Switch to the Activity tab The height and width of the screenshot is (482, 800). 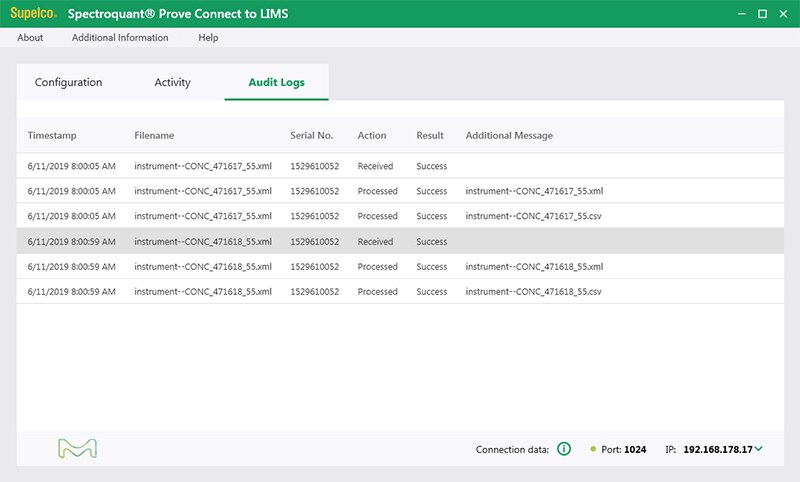click(172, 82)
